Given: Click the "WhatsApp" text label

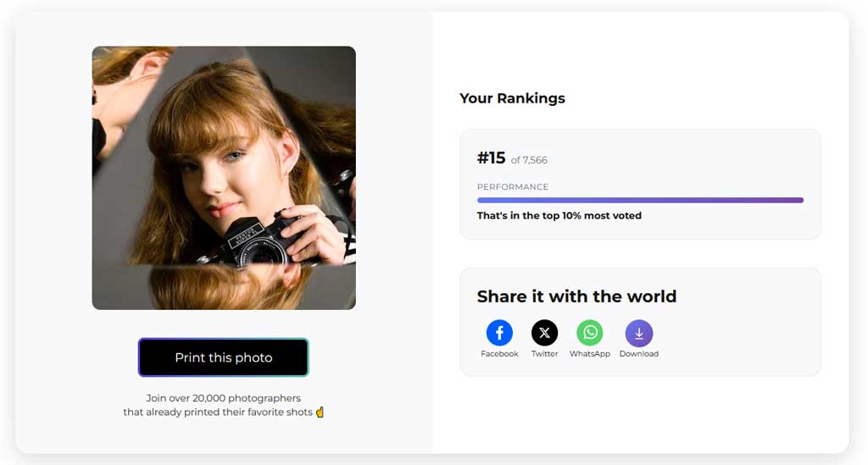Looking at the screenshot, I should point(589,354).
